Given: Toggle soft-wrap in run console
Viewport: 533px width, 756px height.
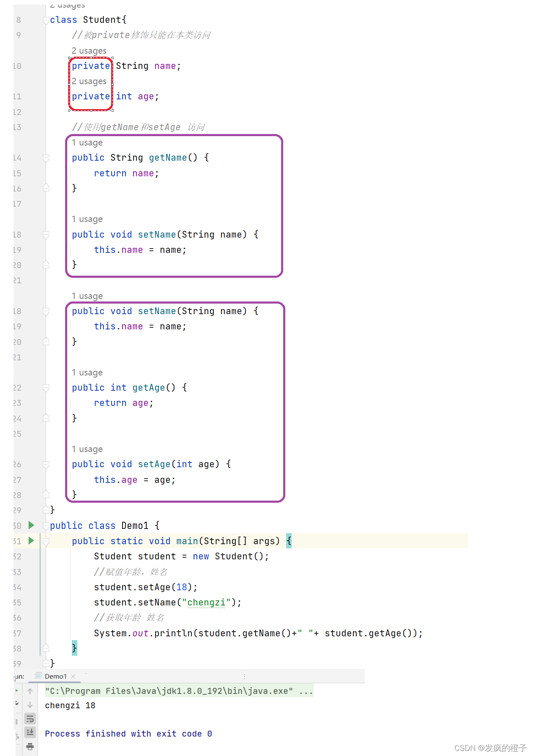Looking at the screenshot, I should pos(30,718).
